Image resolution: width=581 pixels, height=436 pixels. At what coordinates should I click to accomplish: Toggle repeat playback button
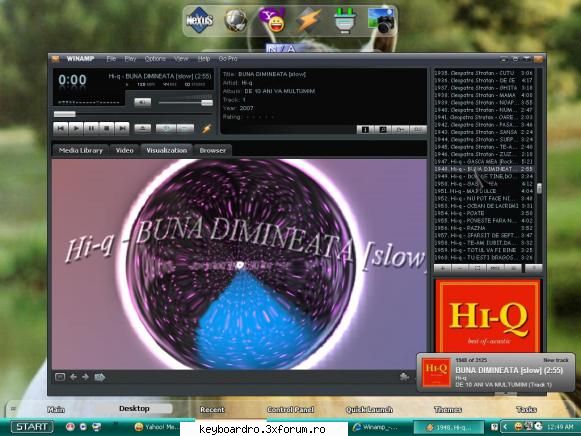pos(185,128)
